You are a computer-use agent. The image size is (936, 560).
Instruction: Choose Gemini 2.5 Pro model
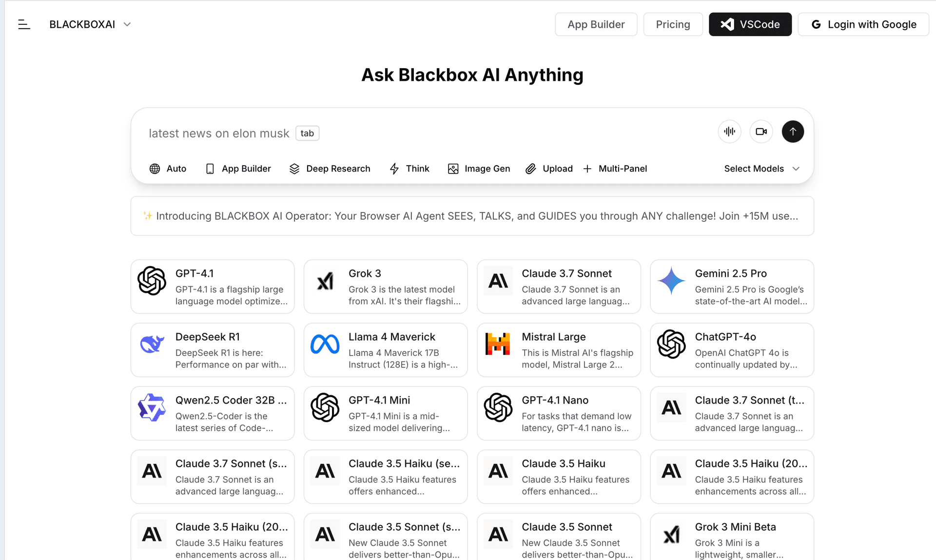732,287
